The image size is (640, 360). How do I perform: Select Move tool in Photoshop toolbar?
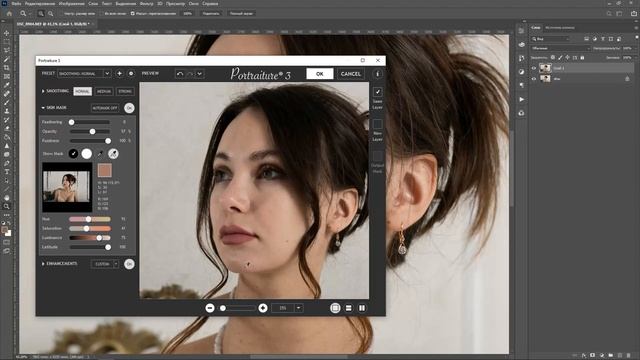click(x=7, y=33)
